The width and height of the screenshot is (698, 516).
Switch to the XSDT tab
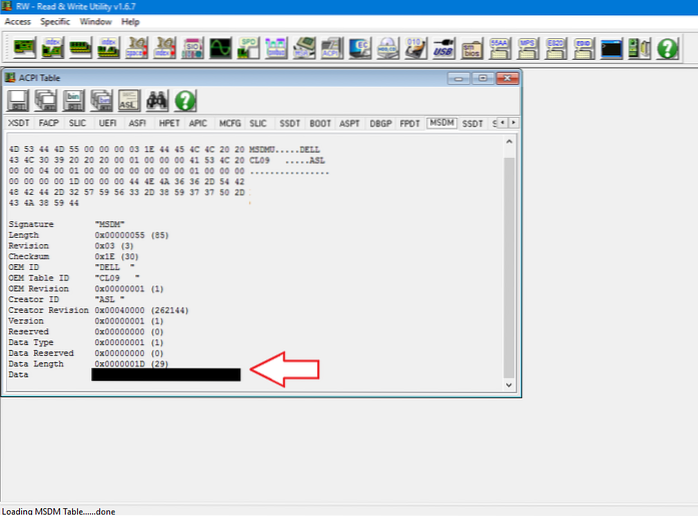(x=19, y=123)
